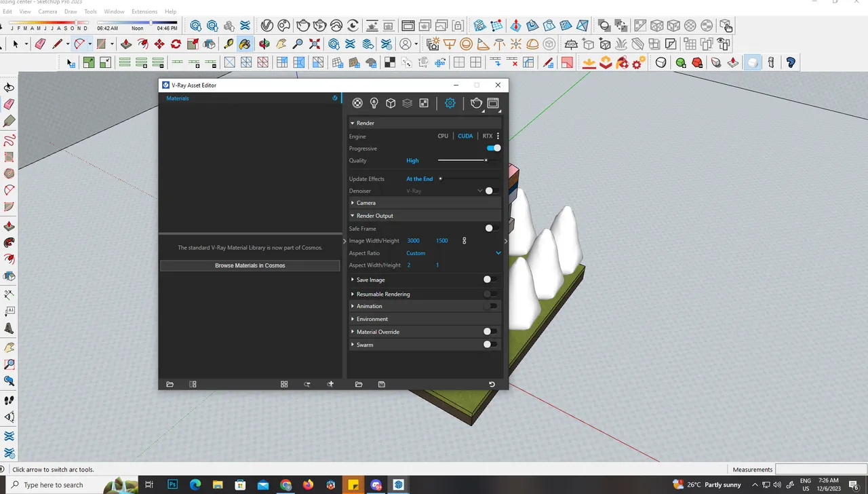Toggle the Animation switch
Viewport: 868px width, 494px height.
coord(490,306)
